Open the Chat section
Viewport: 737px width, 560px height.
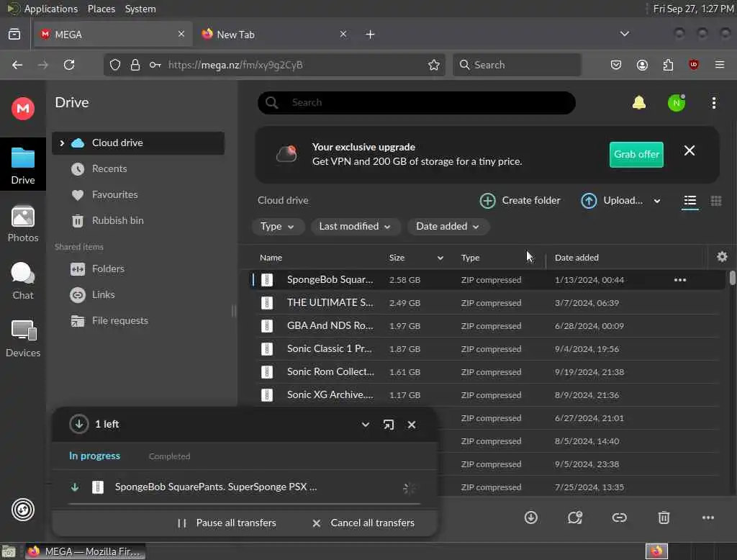22,281
